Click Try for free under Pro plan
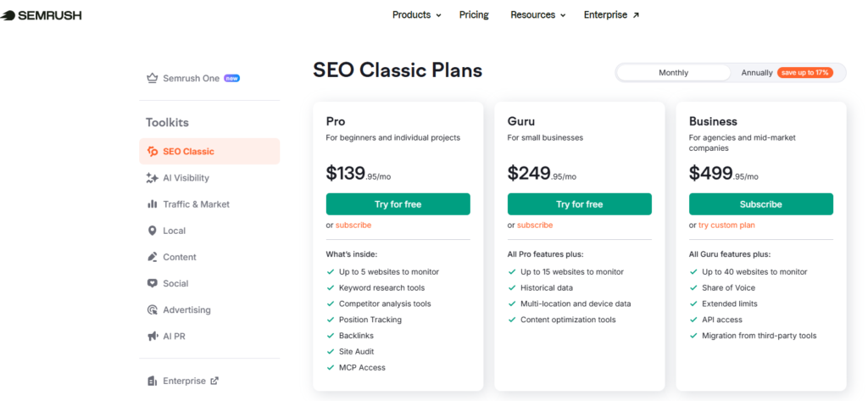This screenshot has width=868, height=401. (398, 204)
